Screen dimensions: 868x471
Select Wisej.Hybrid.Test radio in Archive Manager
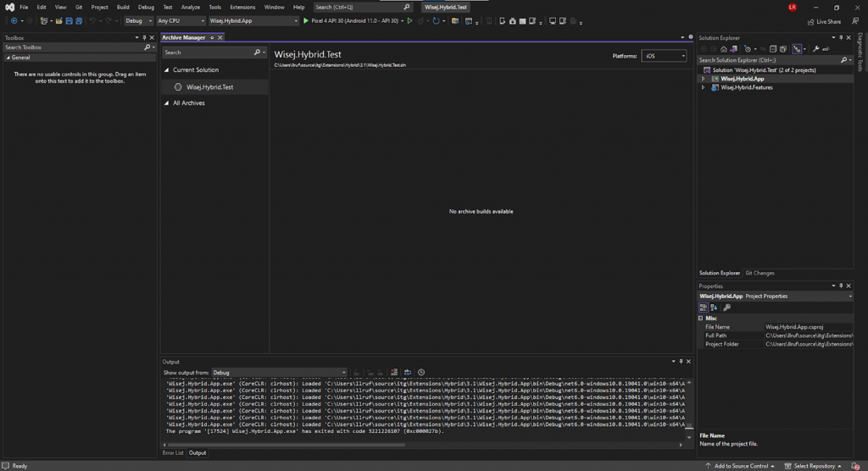point(178,87)
